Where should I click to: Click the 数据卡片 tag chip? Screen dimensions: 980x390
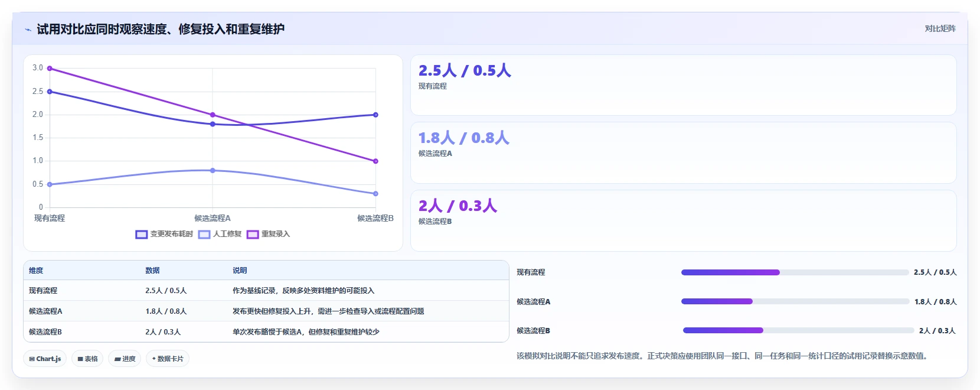click(x=168, y=359)
